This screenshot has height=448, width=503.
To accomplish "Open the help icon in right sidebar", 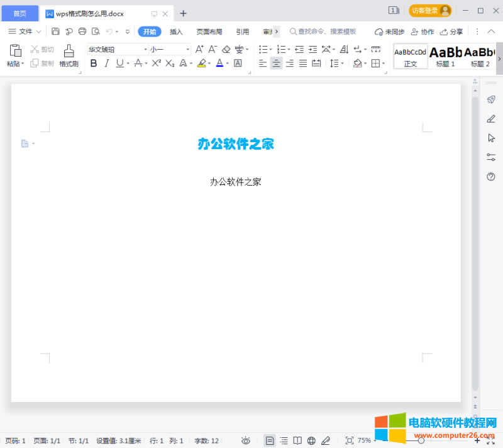I will coord(491,177).
